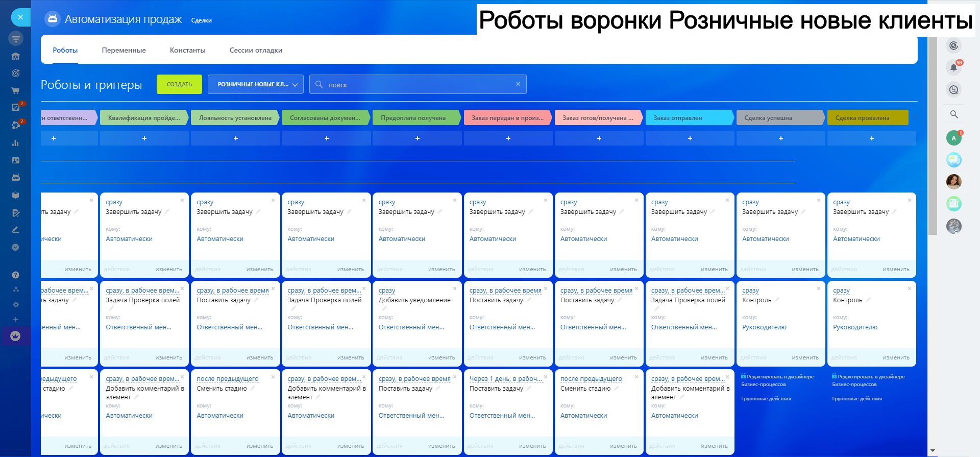Screen dimensions: 980x457
Task: Open Редактировать в дизайнере under Сделка успешна column
Action: point(777,380)
